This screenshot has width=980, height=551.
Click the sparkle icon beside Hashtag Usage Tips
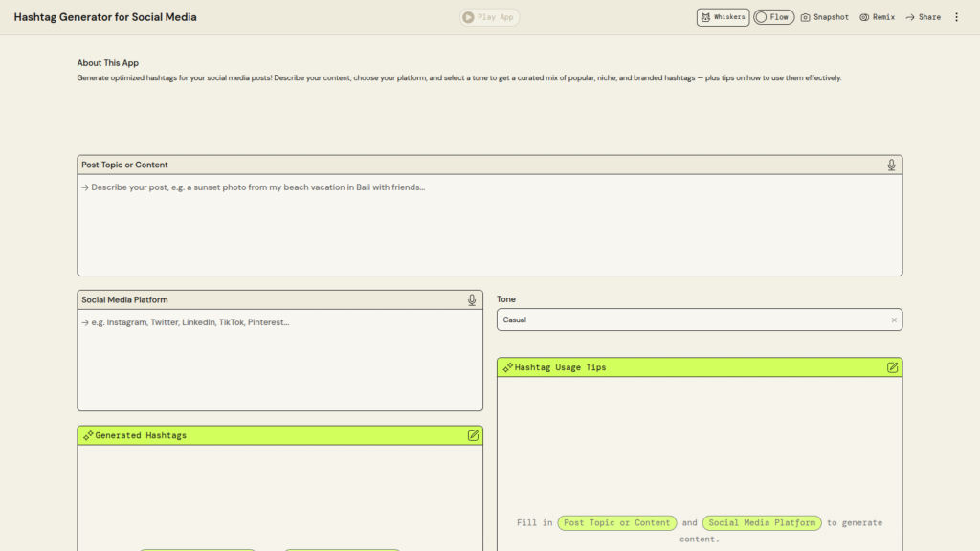[507, 367]
